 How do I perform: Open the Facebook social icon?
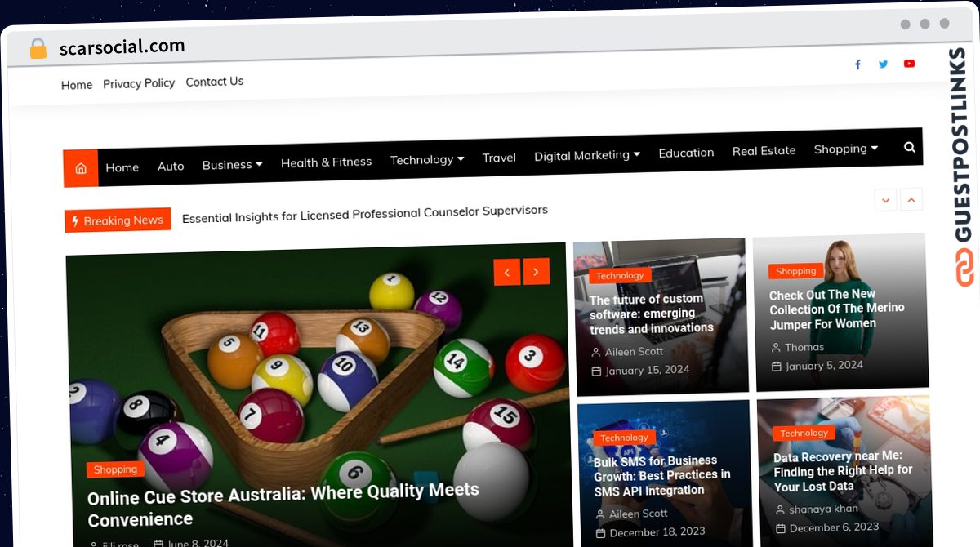click(857, 64)
